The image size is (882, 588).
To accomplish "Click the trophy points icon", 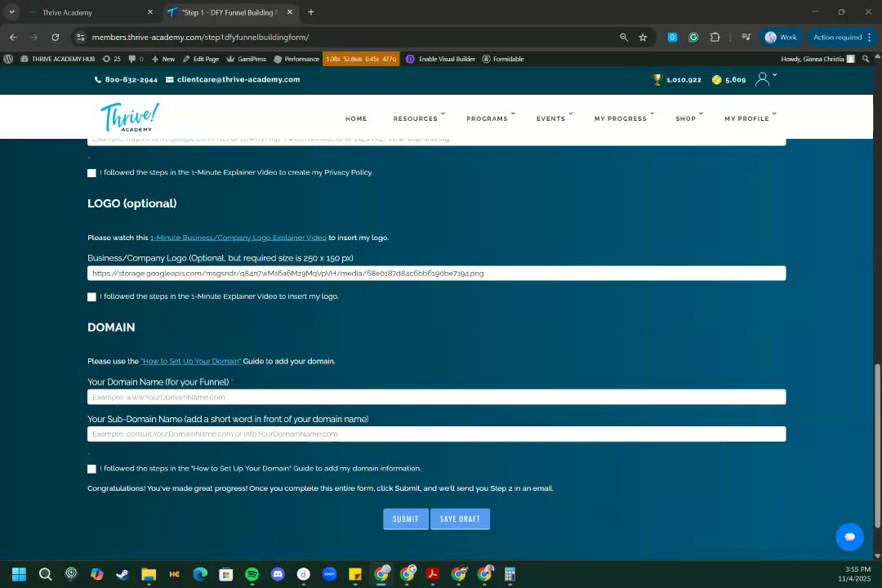I will pyautogui.click(x=657, y=79).
